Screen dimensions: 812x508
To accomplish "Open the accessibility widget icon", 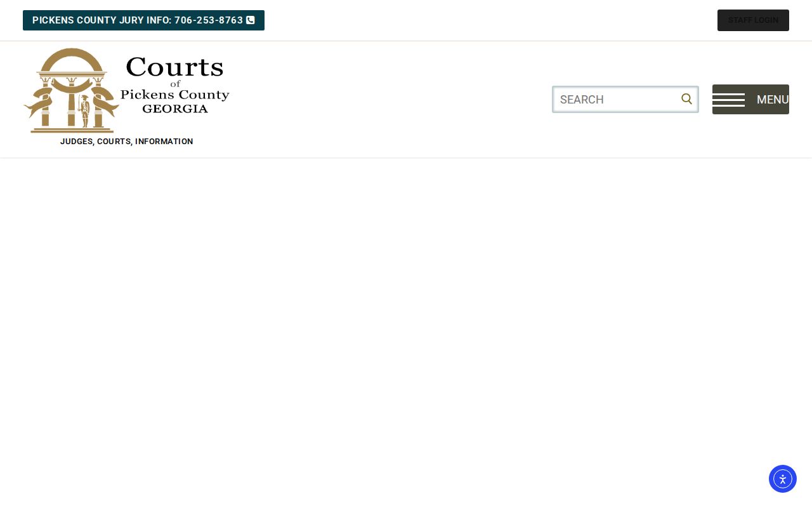I will point(783,479).
